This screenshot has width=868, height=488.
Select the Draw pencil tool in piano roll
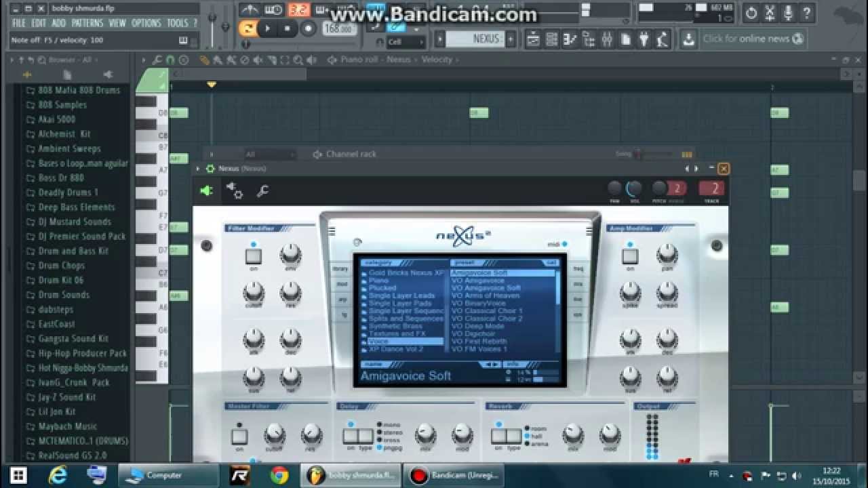point(204,60)
